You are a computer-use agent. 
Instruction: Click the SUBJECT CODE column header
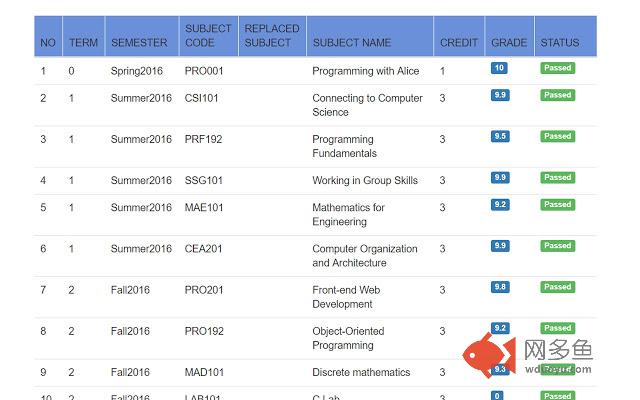(209, 36)
